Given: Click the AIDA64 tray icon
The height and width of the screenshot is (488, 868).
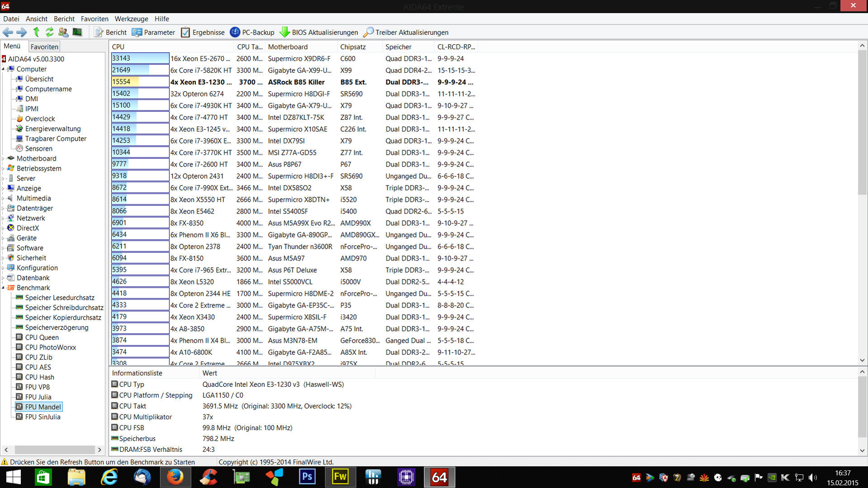Looking at the screenshot, I should pyautogui.click(x=636, y=477).
